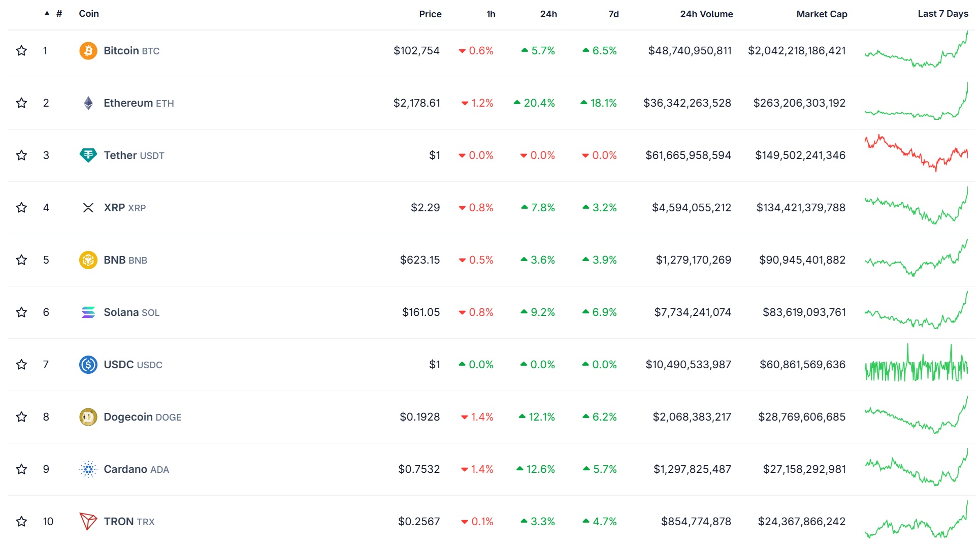Image resolution: width=980 pixels, height=544 pixels.
Task: Click the Solana logo icon
Action: 88,312
